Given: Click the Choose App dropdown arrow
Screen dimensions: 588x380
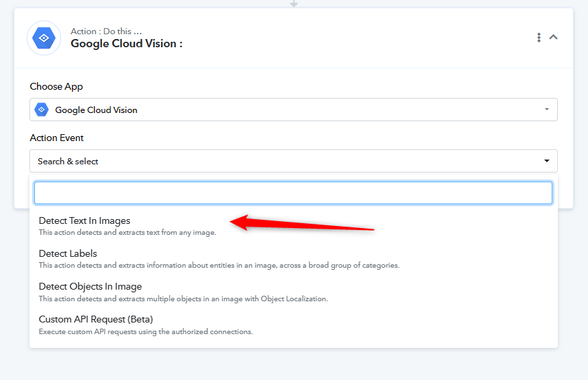Looking at the screenshot, I should tap(547, 110).
